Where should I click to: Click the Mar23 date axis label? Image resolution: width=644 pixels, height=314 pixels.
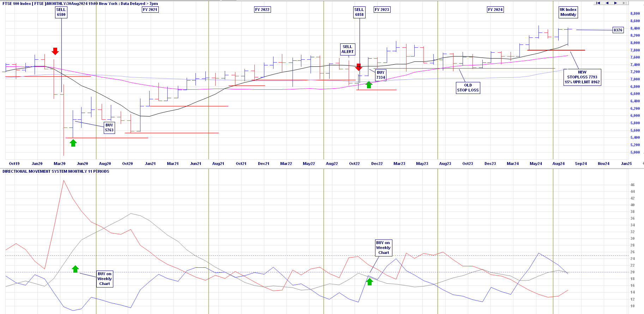[399, 164]
